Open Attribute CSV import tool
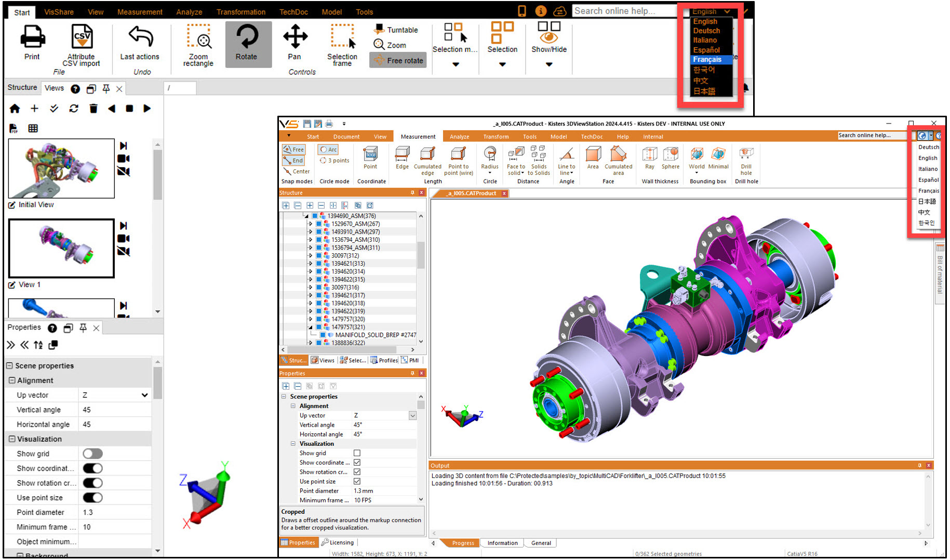Viewport: 950px width, 560px height. pos(82,45)
